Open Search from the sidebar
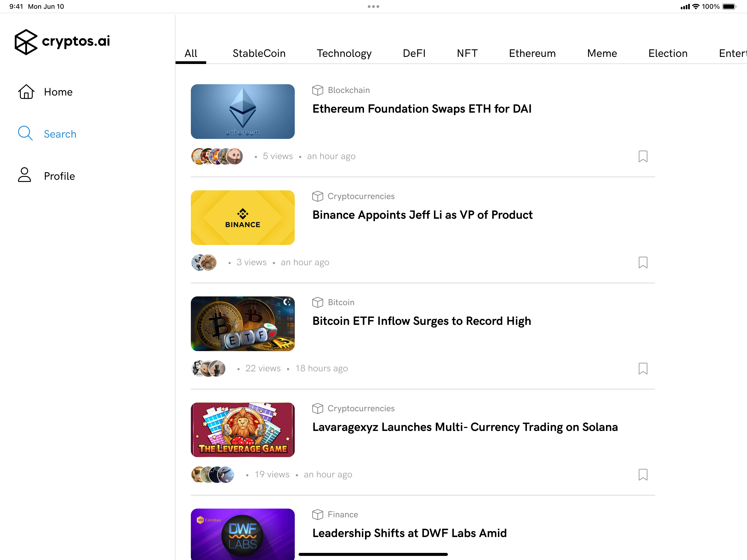Viewport: 747px width, 560px height. pos(47,134)
